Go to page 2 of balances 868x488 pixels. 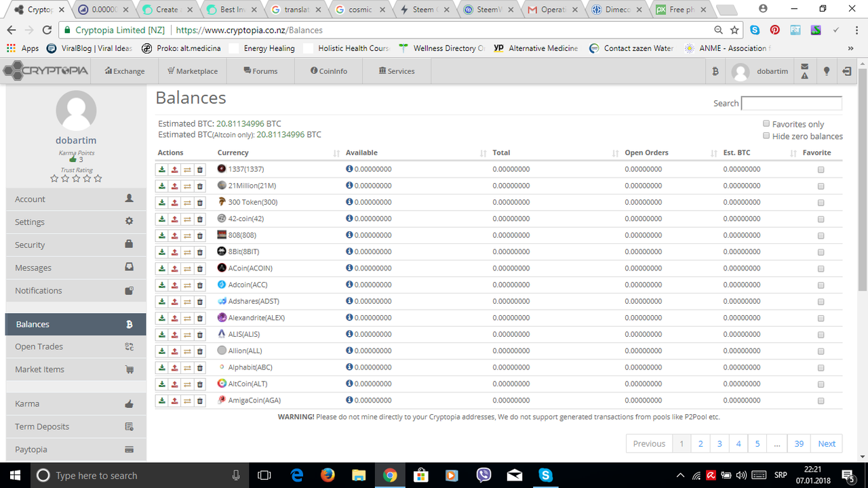(x=701, y=443)
